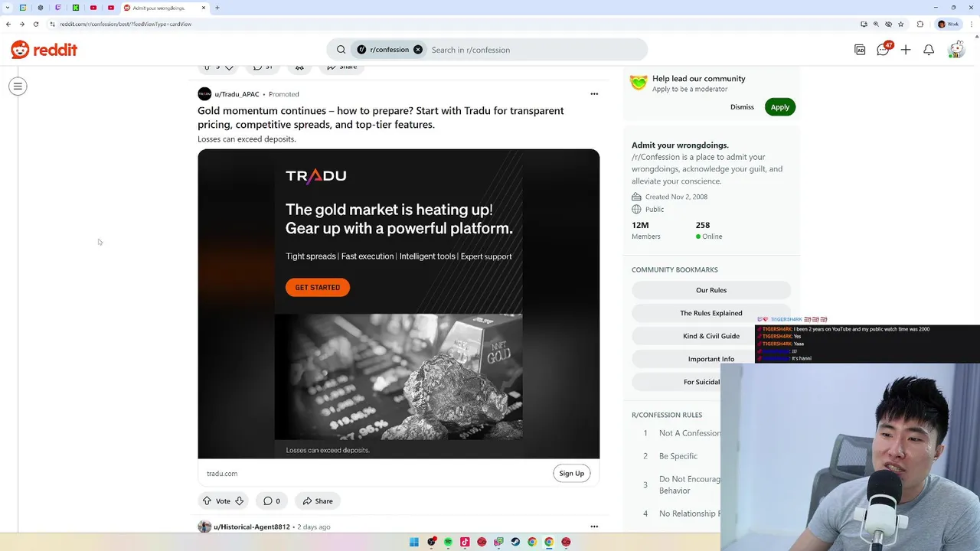Open the browser zoom magnifier icon
This screenshot has height=551, width=980.
click(876, 24)
